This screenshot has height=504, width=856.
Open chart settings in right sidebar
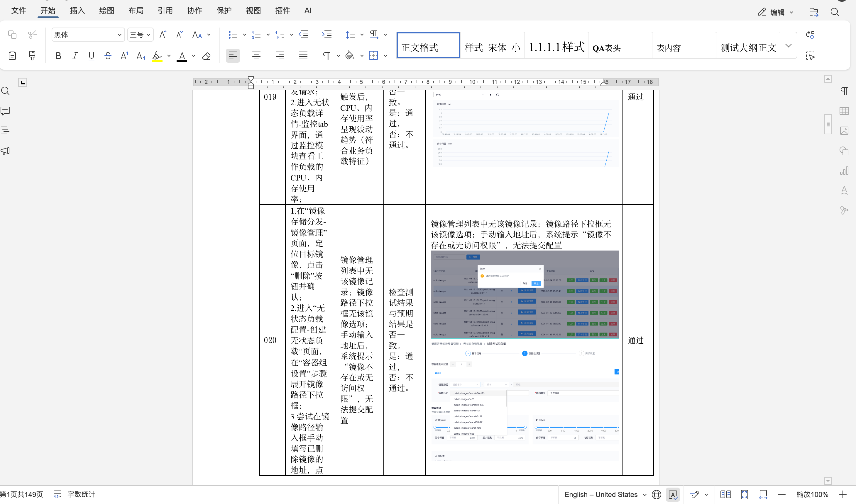[x=844, y=171]
